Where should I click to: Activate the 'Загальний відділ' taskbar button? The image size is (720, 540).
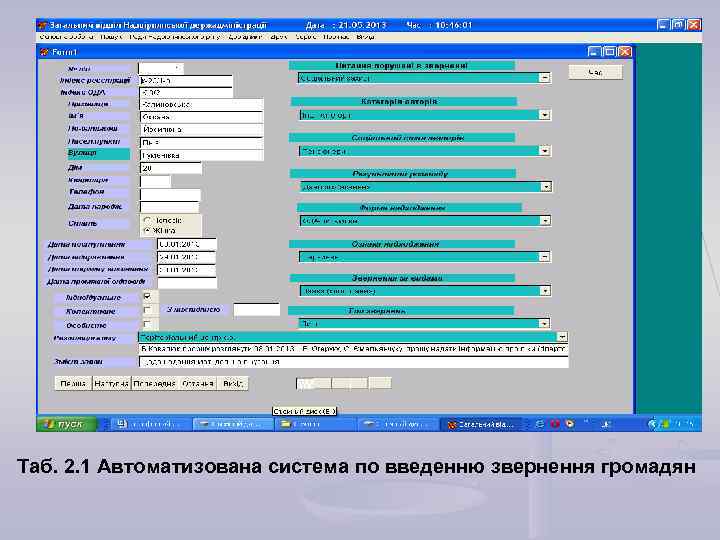481,424
